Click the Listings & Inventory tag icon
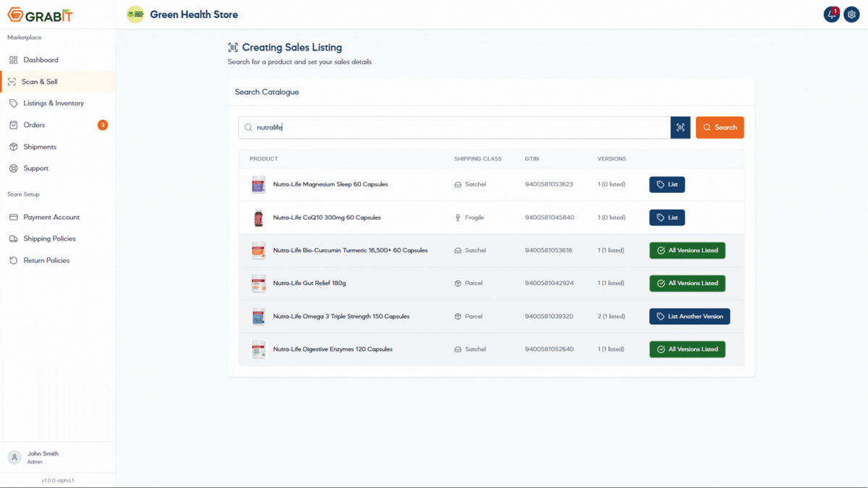868x488 pixels. [12, 103]
